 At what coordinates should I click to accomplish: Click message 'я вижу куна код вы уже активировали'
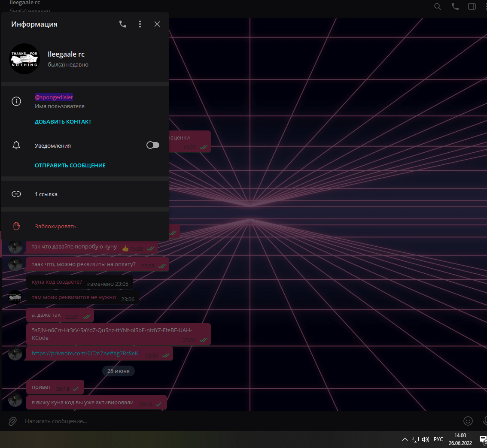click(x=97, y=403)
